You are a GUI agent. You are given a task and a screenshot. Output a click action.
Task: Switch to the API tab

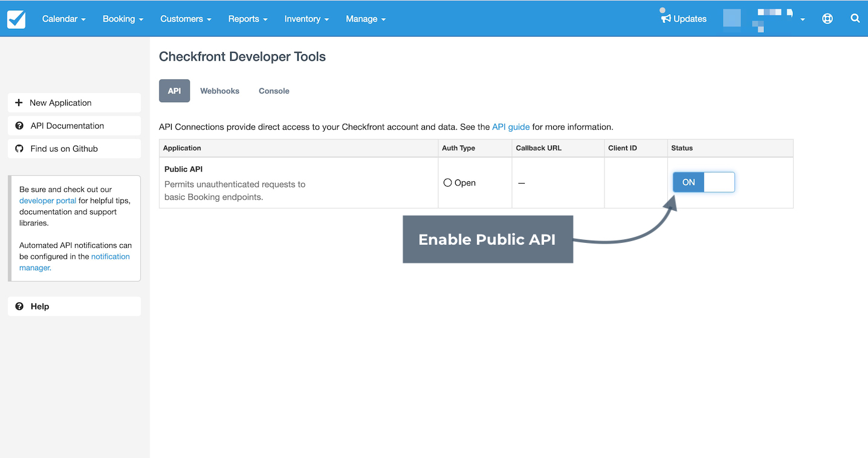tap(175, 91)
